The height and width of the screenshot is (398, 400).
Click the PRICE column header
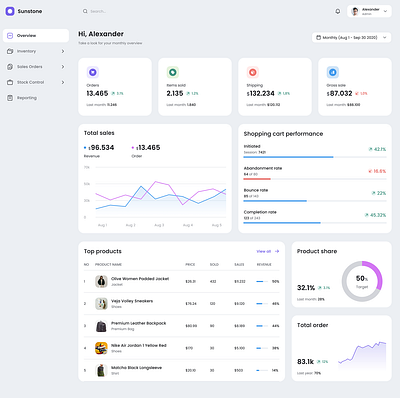pyautogui.click(x=190, y=264)
